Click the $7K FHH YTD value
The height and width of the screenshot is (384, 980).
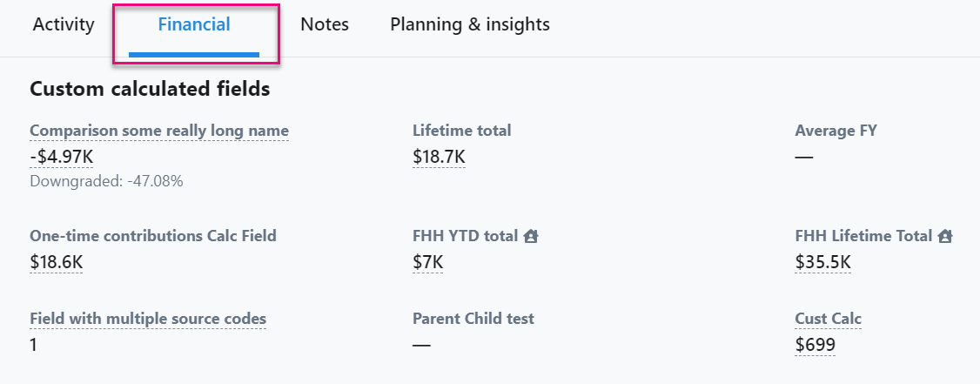click(427, 262)
